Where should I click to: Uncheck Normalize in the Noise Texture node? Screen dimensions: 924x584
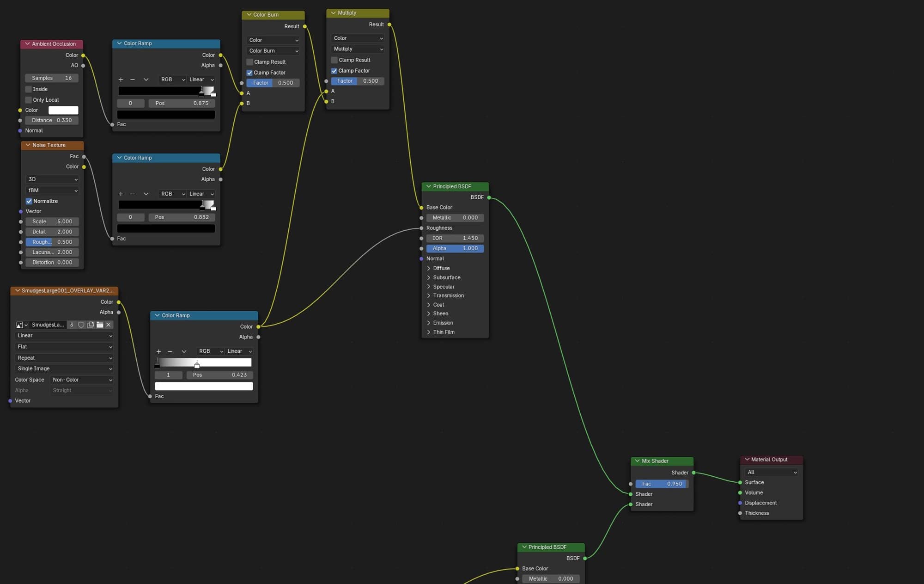29,201
